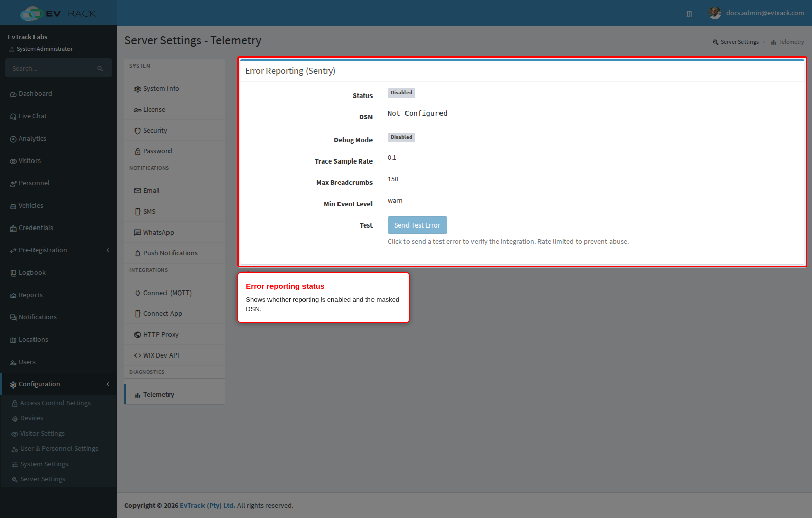Follow the EvTrack (Pty) Ltd. footer link

[208, 506]
